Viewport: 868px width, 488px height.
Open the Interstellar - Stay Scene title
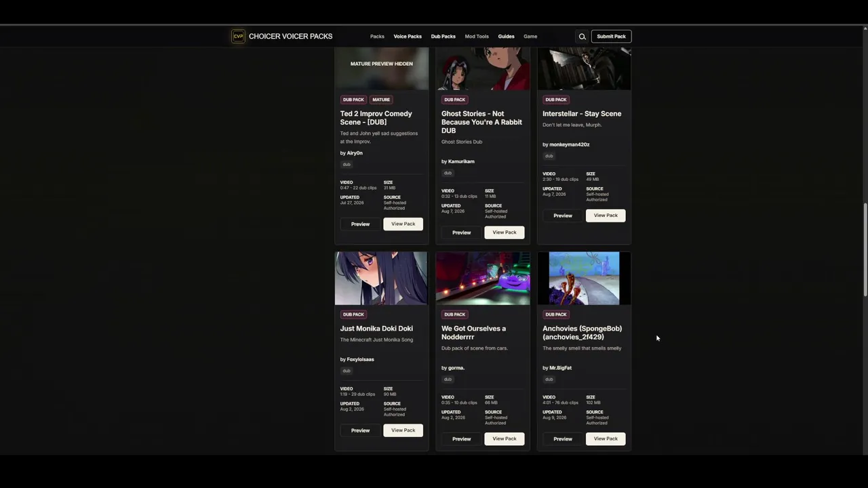coord(582,114)
